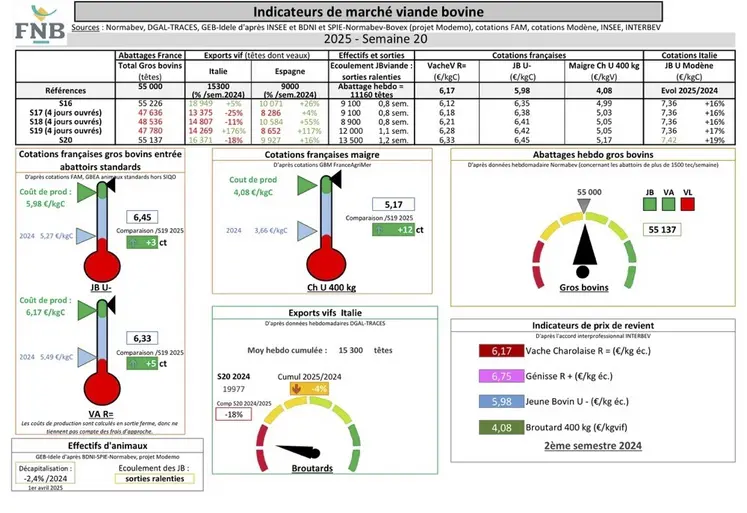Click Exports vifs Italie panel title
The width and height of the screenshot is (747, 513).
[325, 313]
